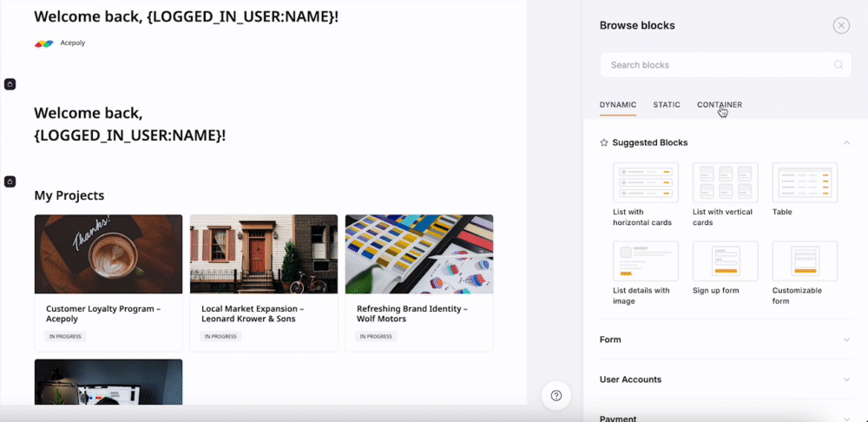
Task: Expand the User Accounts section
Action: tap(846, 379)
